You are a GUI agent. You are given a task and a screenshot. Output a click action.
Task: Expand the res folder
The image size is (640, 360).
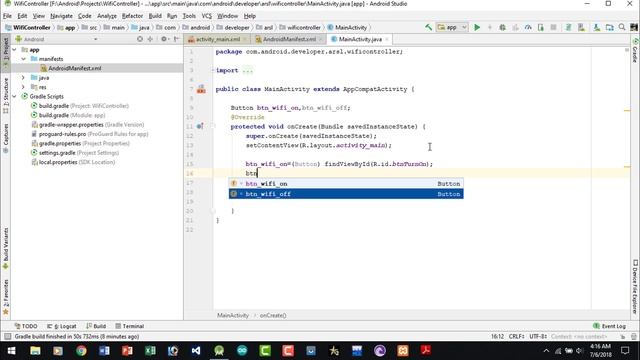[23, 87]
